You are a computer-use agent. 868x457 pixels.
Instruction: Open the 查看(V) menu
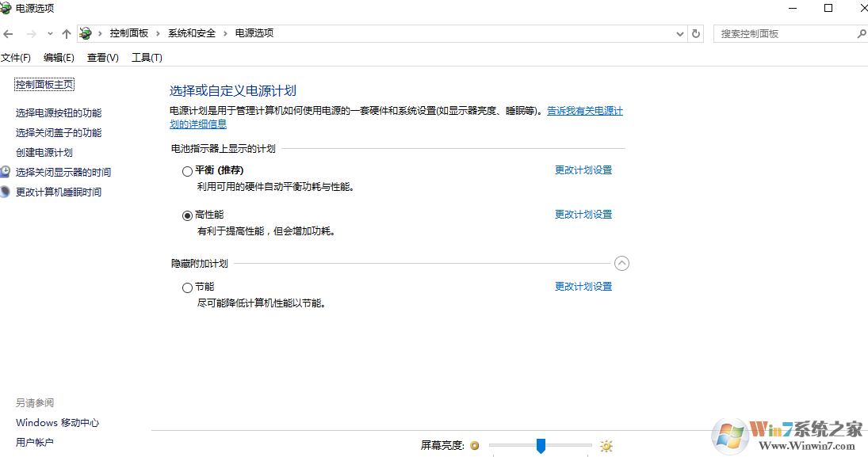[x=103, y=56]
